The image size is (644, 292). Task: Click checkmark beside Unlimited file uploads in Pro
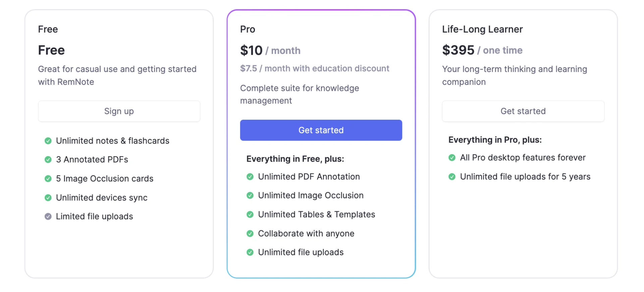pyautogui.click(x=250, y=252)
